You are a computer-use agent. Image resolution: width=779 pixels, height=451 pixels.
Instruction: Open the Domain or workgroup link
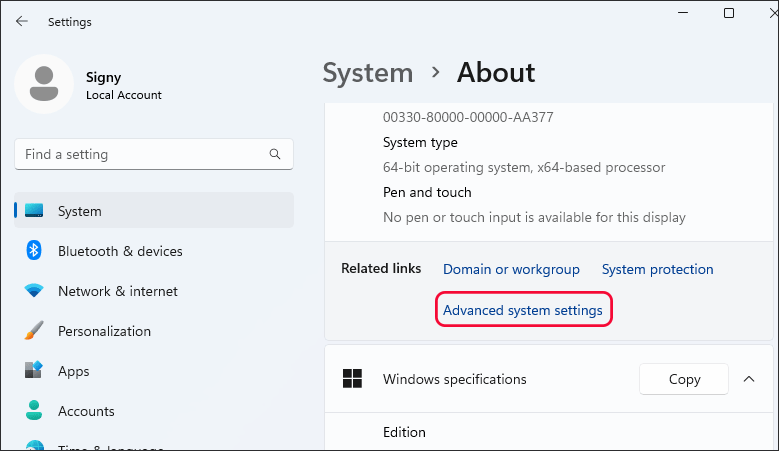tap(511, 269)
